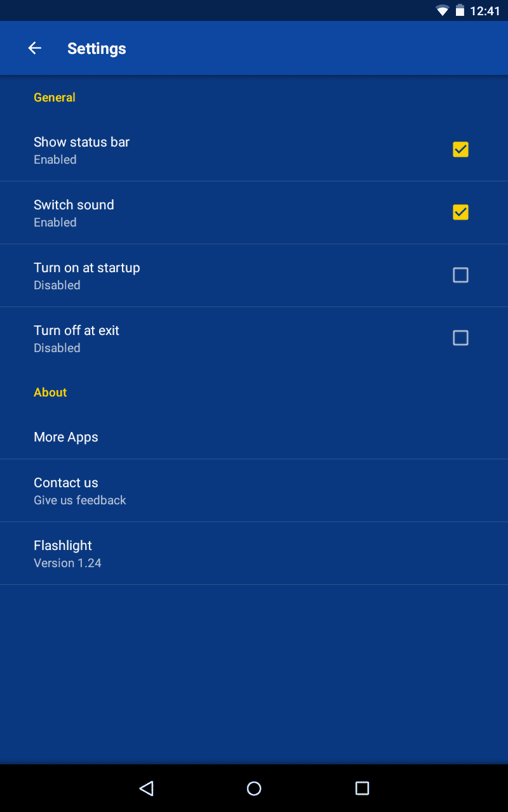This screenshot has height=812, width=508.
Task: Click the Wi-Fi signal icon in status bar
Action: (442, 11)
